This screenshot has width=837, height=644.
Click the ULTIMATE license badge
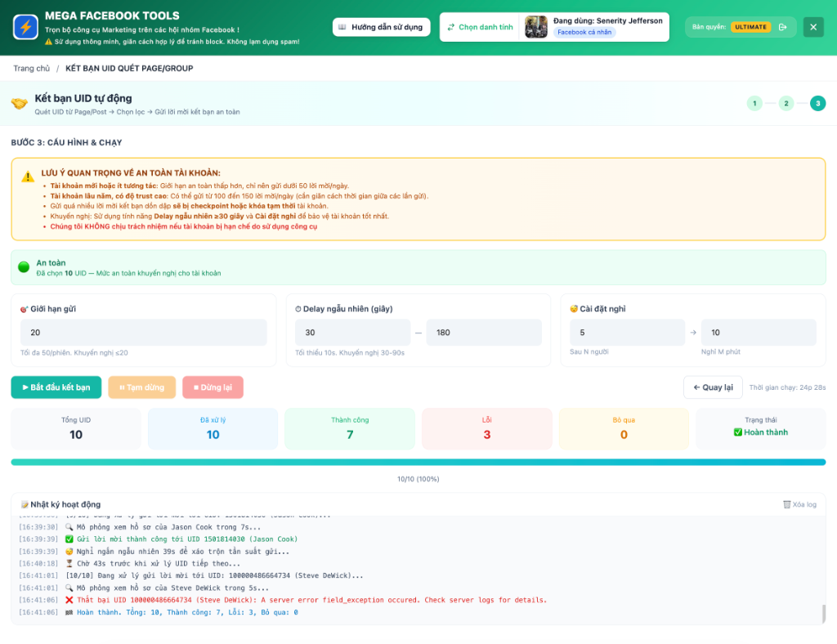click(750, 27)
